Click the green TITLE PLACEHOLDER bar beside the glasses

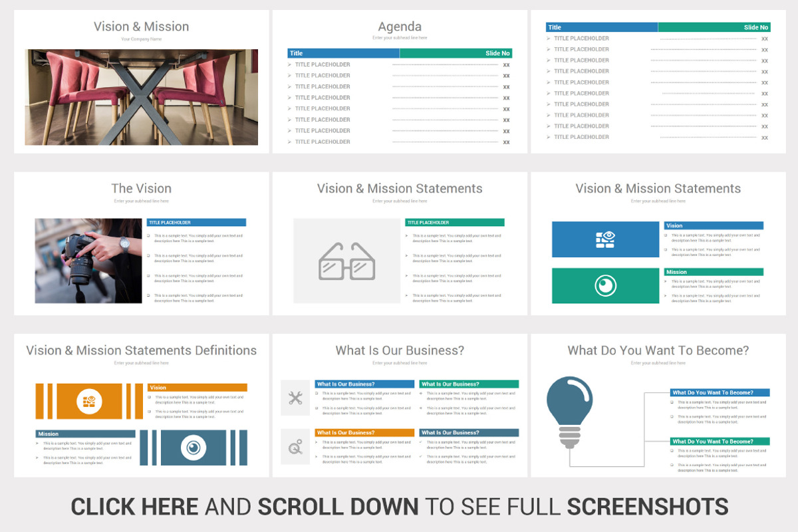(x=455, y=223)
